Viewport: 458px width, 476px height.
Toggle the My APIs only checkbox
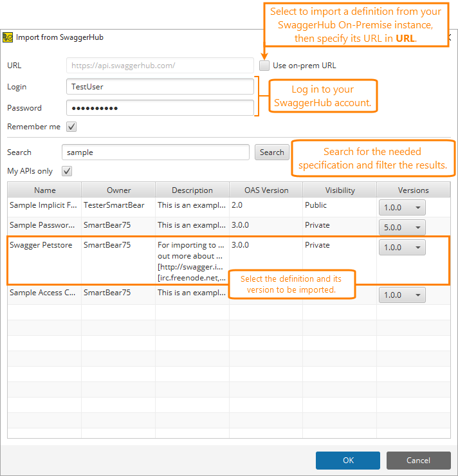67,171
